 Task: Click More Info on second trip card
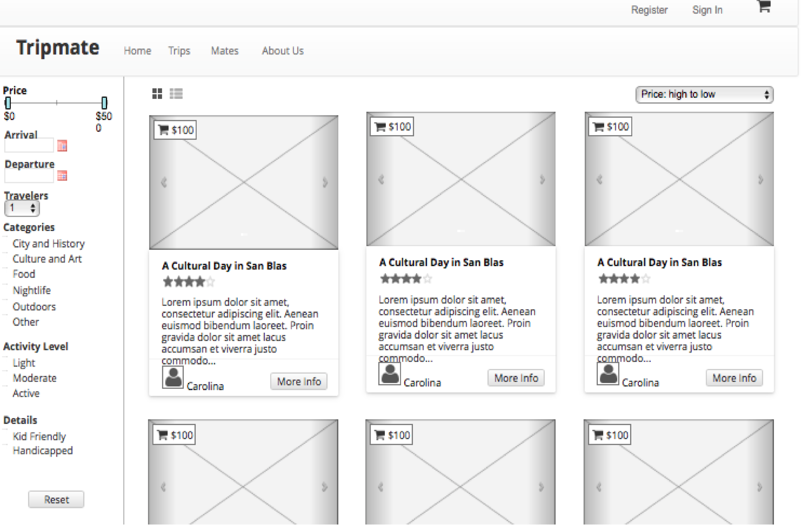(x=516, y=378)
